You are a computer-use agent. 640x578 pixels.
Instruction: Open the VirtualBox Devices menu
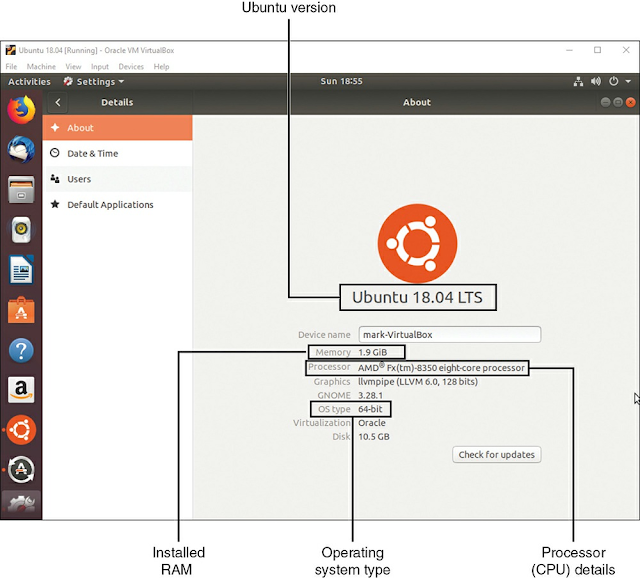point(131,66)
